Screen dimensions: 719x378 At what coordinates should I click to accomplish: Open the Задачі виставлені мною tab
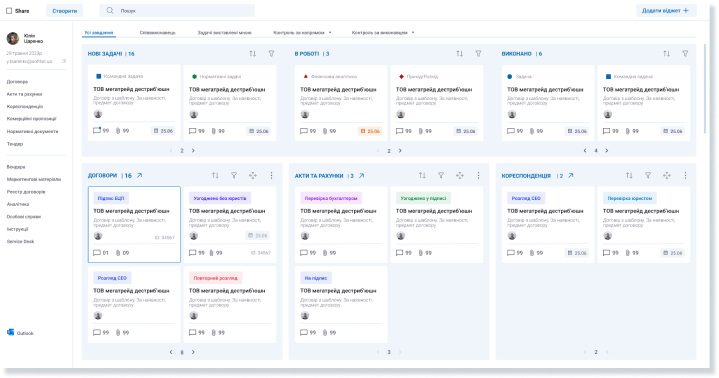click(224, 33)
